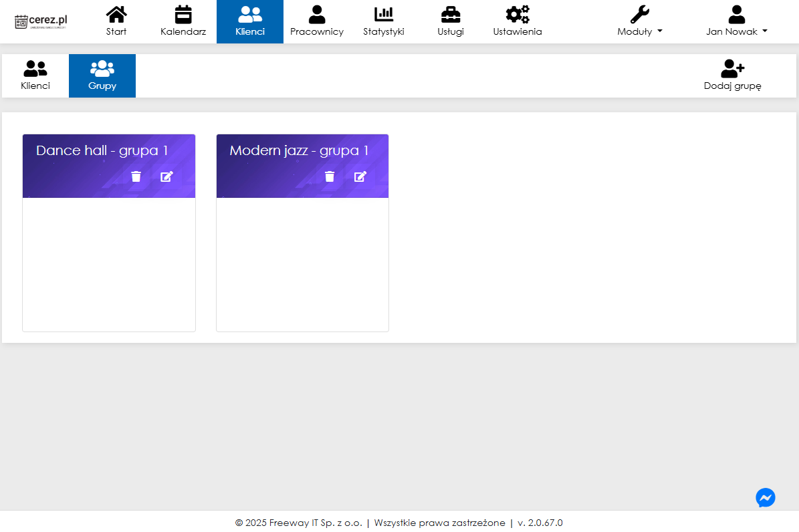
Task: Click Dodaj grupę button
Action: pyautogui.click(x=733, y=76)
